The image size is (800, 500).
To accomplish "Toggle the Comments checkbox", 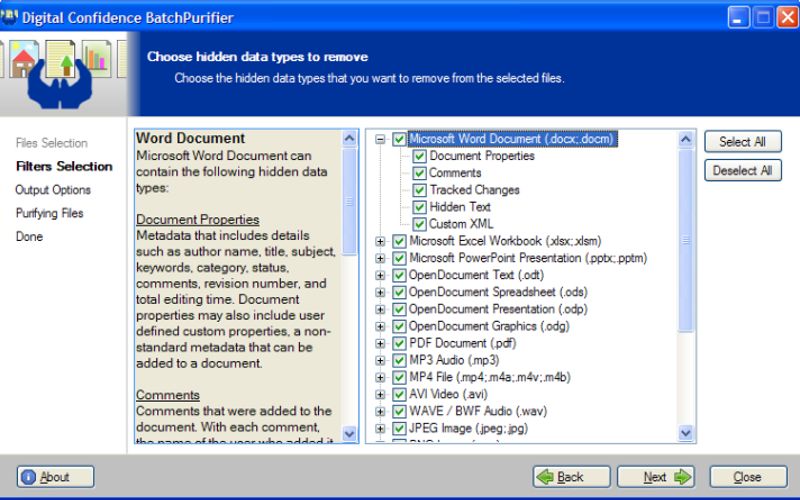I will (x=419, y=173).
